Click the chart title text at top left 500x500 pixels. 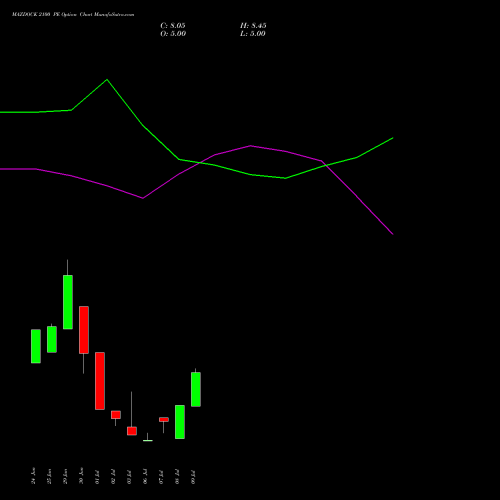click(x=73, y=15)
